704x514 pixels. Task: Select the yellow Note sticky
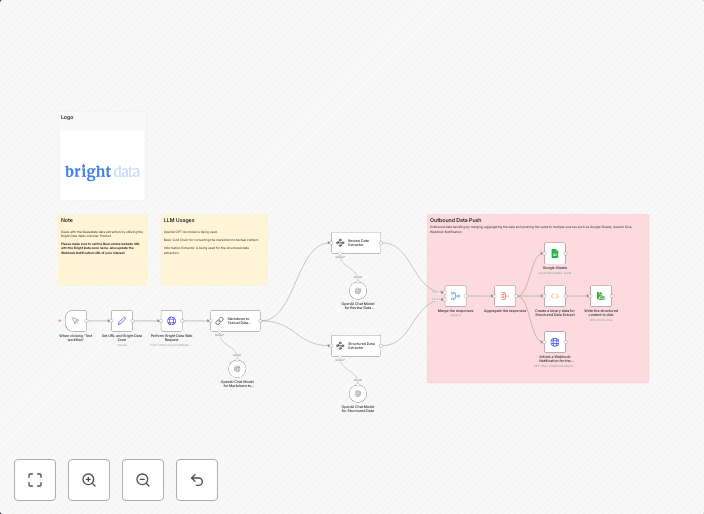point(102,250)
